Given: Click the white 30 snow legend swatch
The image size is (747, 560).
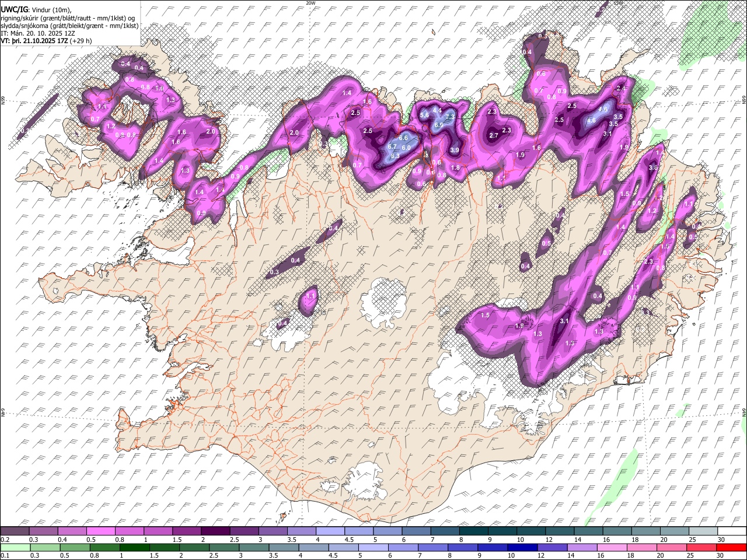Looking at the screenshot, I should (x=731, y=531).
